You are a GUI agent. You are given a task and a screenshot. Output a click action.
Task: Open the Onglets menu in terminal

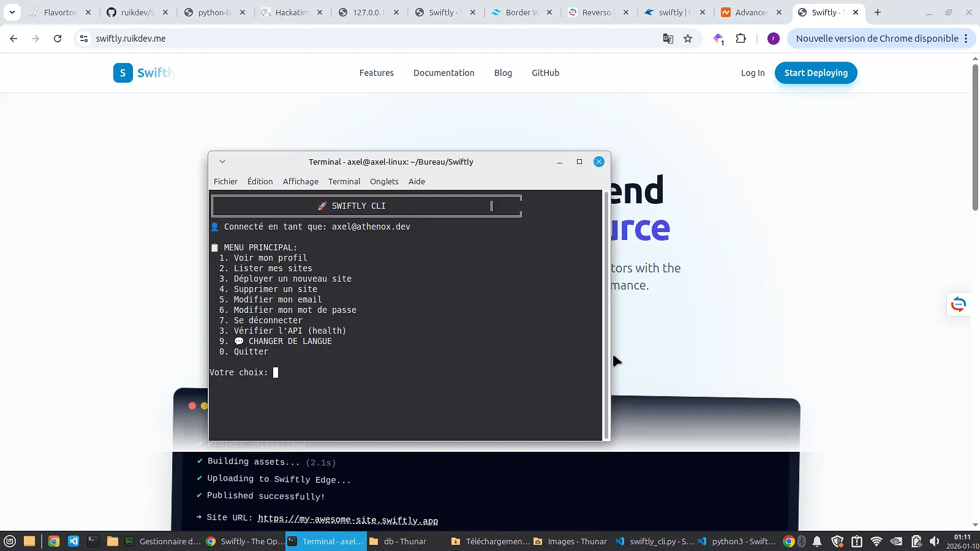pyautogui.click(x=384, y=182)
